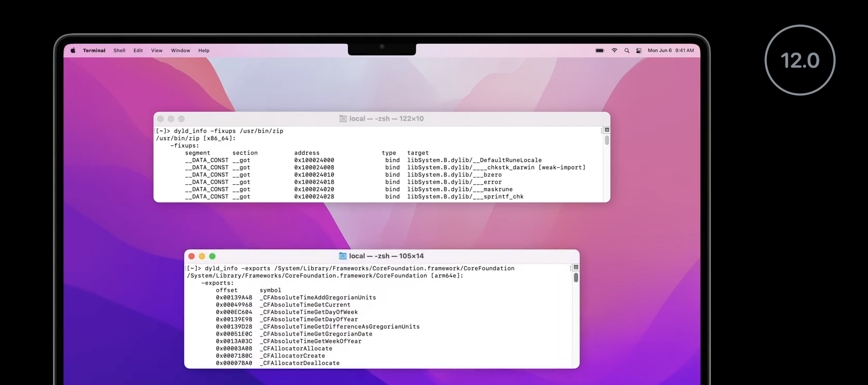Zoom the front 105×14 terminal window
This screenshot has width=868, height=385.
click(212, 256)
